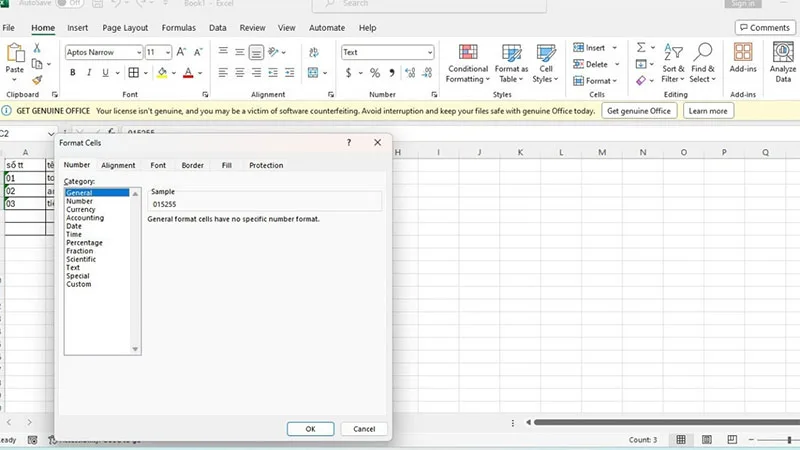Open the File menu
This screenshot has width=800, height=450.
[x=9, y=28]
